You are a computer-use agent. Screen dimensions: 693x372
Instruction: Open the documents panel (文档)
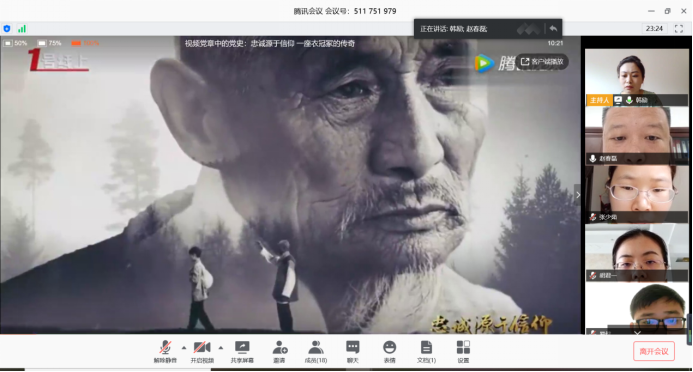click(426, 352)
